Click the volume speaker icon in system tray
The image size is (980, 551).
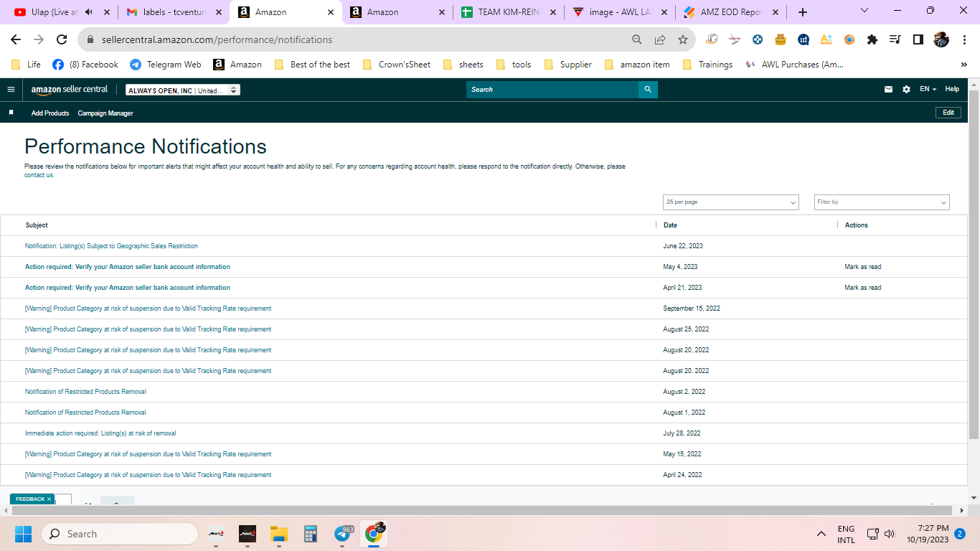890,534
